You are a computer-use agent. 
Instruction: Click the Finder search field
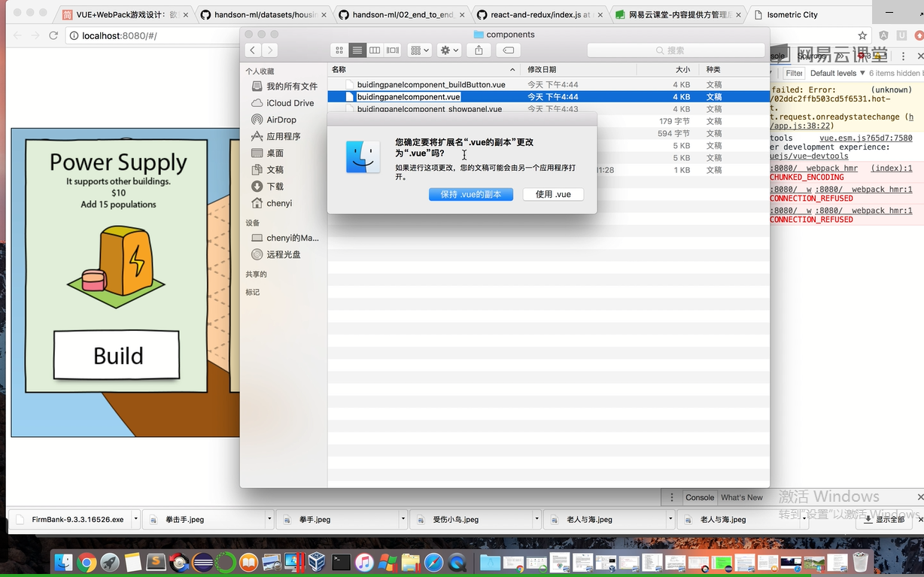675,50
